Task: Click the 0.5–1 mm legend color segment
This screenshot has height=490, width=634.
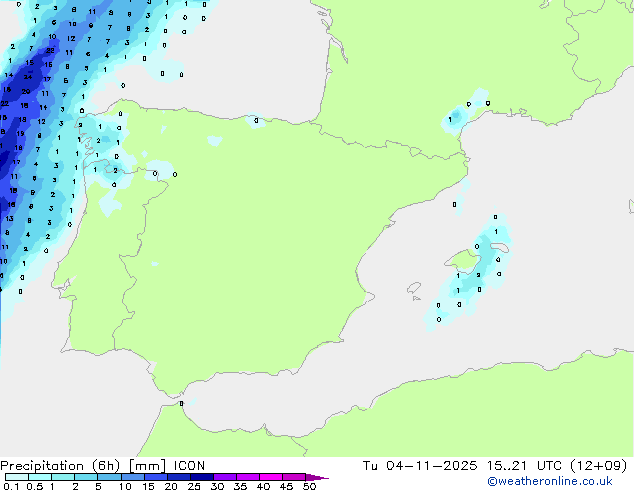Action: click(x=40, y=477)
